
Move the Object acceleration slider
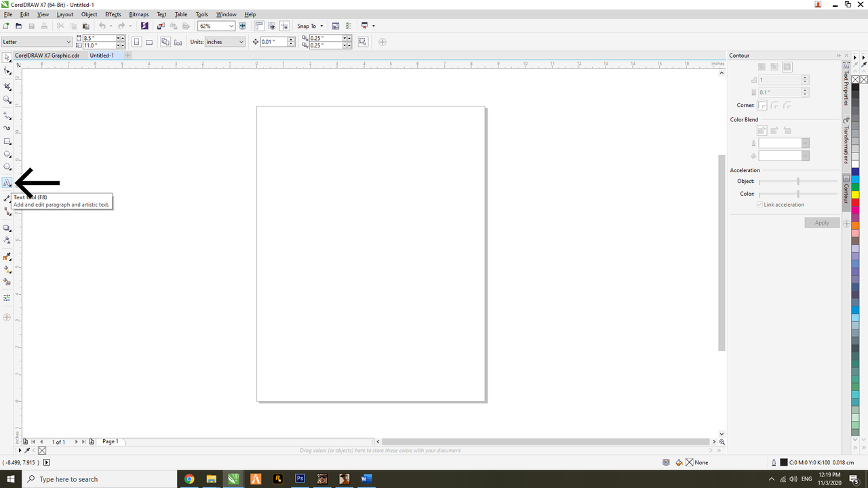coord(798,181)
